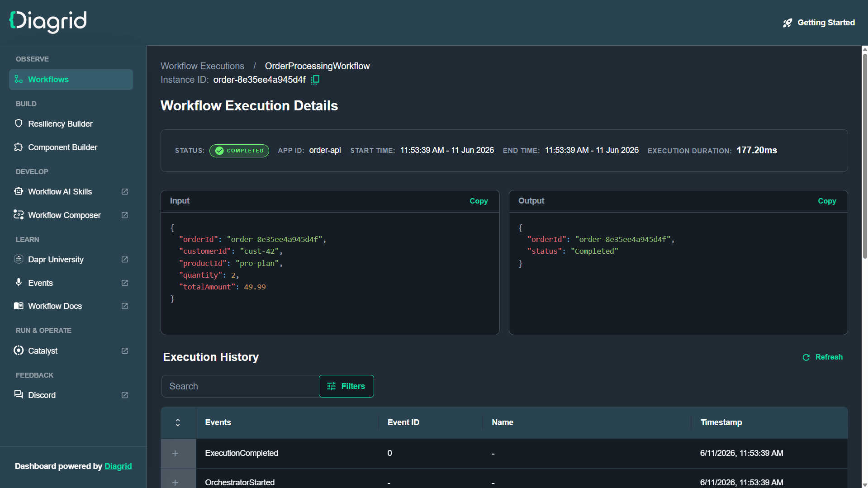Sort by Event ID column header
The image size is (868, 488).
tap(403, 422)
